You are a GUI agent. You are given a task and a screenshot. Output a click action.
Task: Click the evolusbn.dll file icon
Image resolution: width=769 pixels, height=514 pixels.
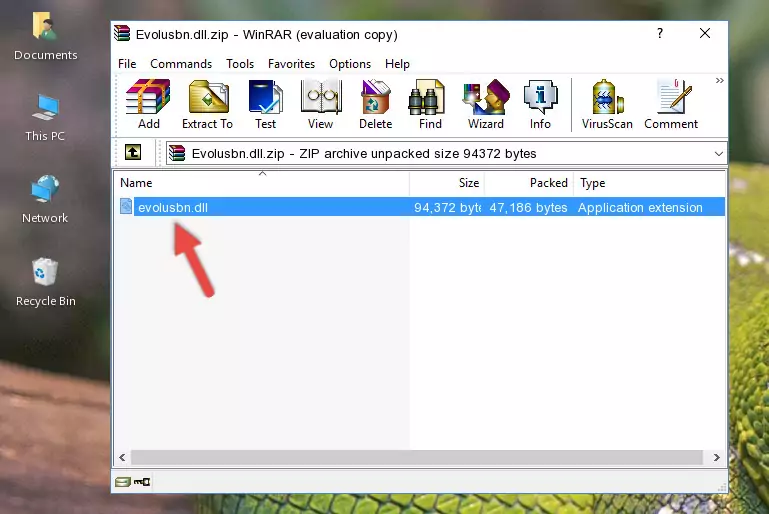126,206
